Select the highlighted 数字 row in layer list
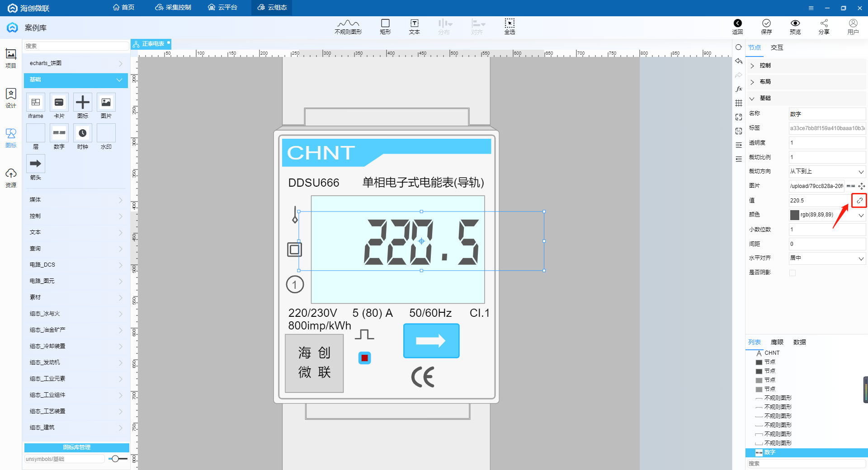 pos(807,452)
